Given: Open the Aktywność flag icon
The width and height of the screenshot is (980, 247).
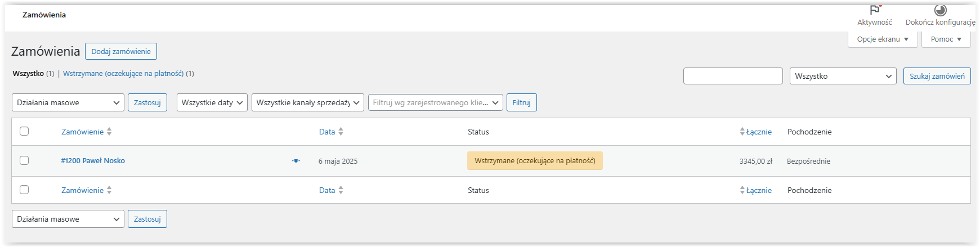Looking at the screenshot, I should click(x=875, y=10).
